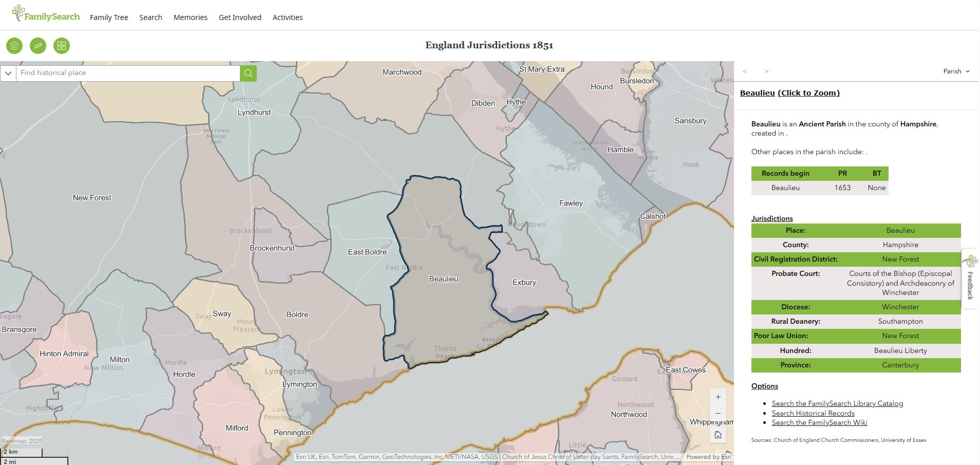The height and width of the screenshot is (465, 980).
Task: Open the Parish layer dropdown
Action: pyautogui.click(x=956, y=71)
